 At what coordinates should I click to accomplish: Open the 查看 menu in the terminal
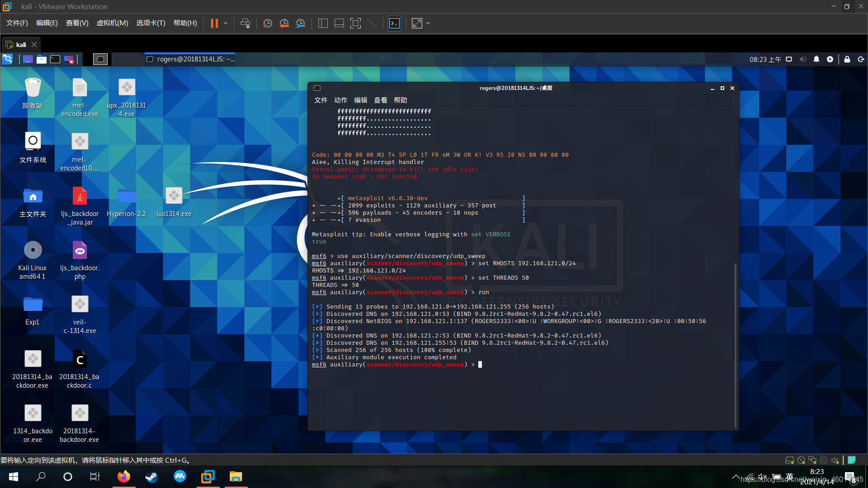tap(381, 100)
